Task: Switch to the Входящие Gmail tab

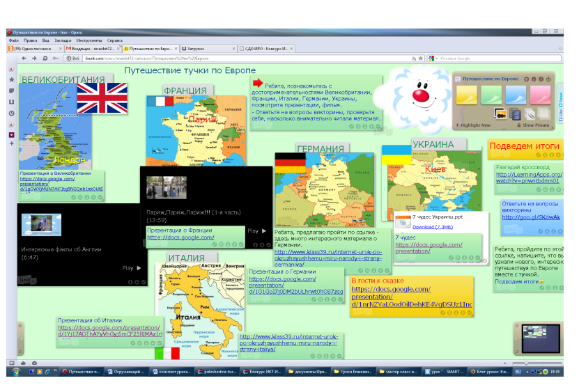Action: click(x=93, y=48)
